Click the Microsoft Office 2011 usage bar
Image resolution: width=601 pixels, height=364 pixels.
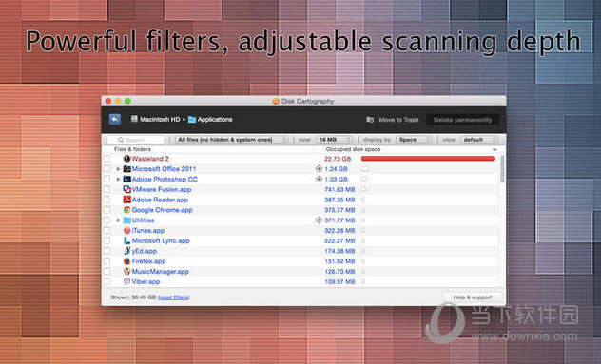pyautogui.click(x=365, y=169)
